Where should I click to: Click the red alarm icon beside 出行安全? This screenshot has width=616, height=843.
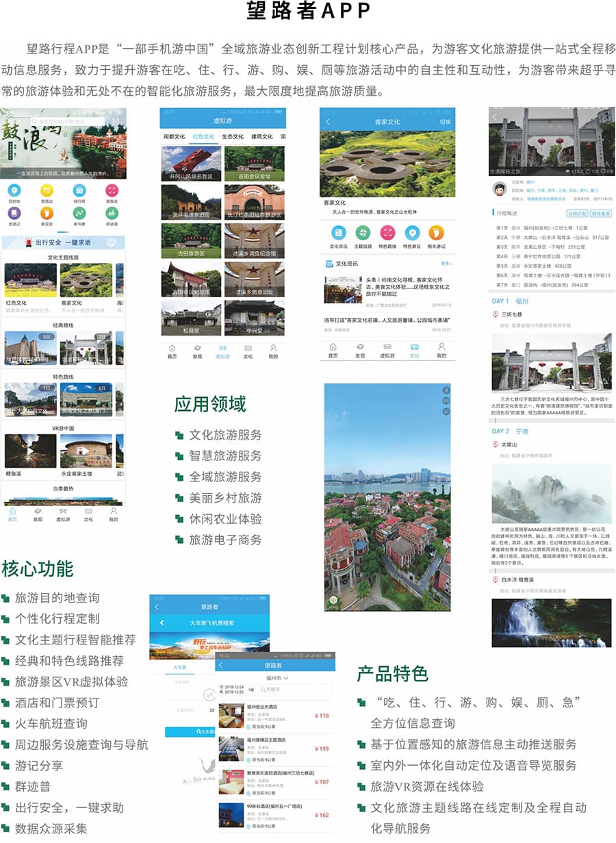(x=29, y=242)
